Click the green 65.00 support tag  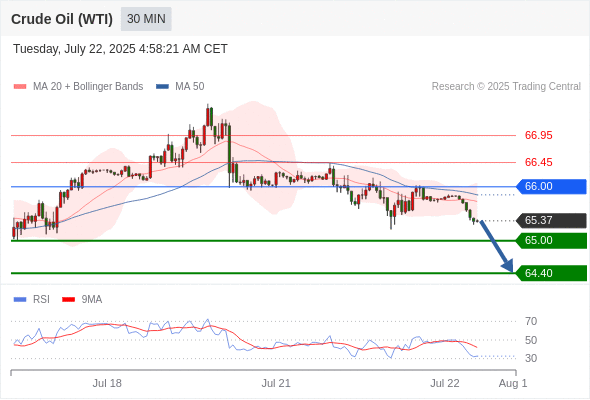coord(552,240)
